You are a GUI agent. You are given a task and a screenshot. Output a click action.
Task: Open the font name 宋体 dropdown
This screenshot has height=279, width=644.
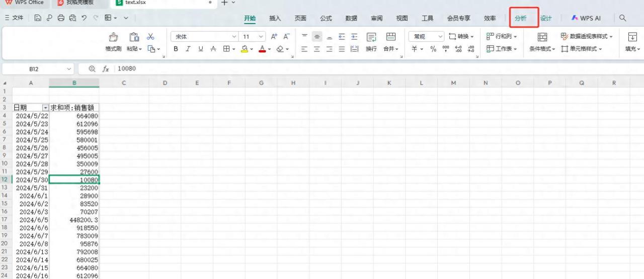[234, 37]
